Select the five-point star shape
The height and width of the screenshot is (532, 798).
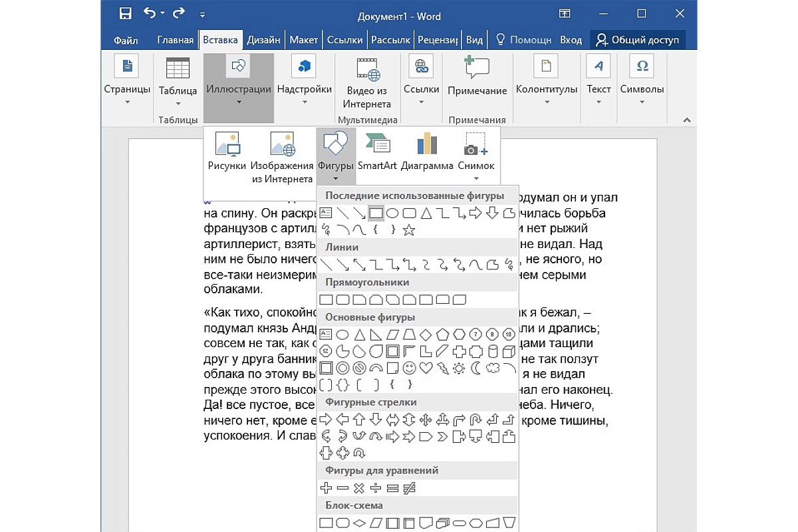(x=409, y=230)
